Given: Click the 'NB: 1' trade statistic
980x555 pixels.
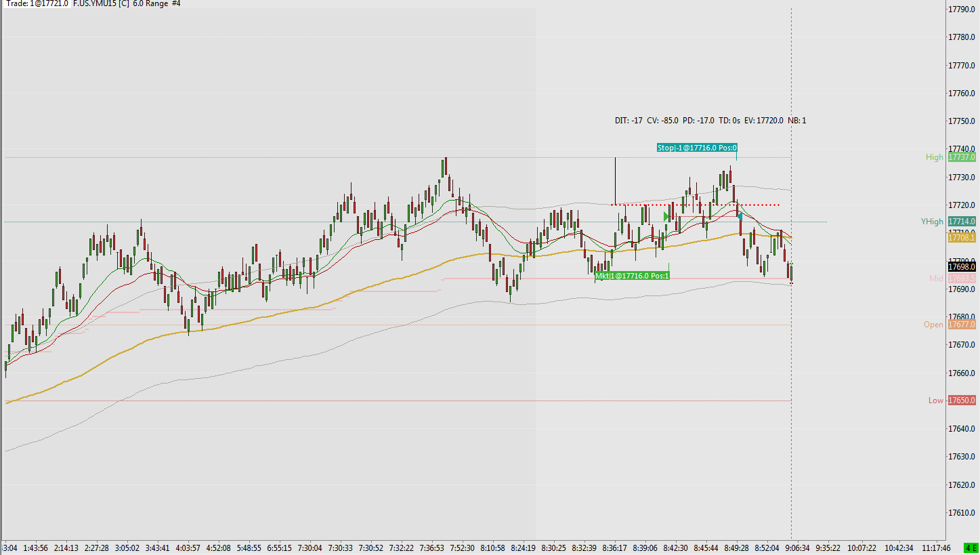Looking at the screenshot, I should [x=797, y=121].
